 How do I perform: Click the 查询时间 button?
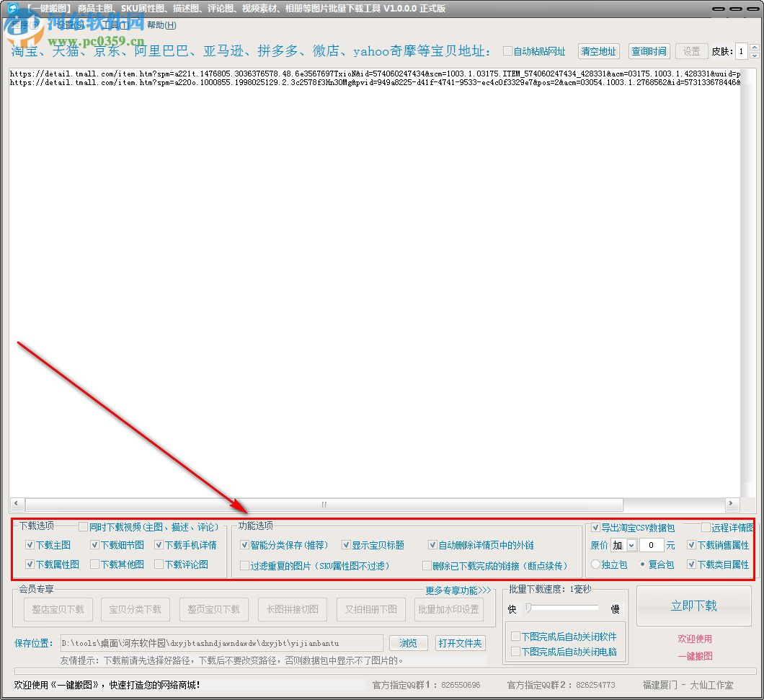[649, 51]
